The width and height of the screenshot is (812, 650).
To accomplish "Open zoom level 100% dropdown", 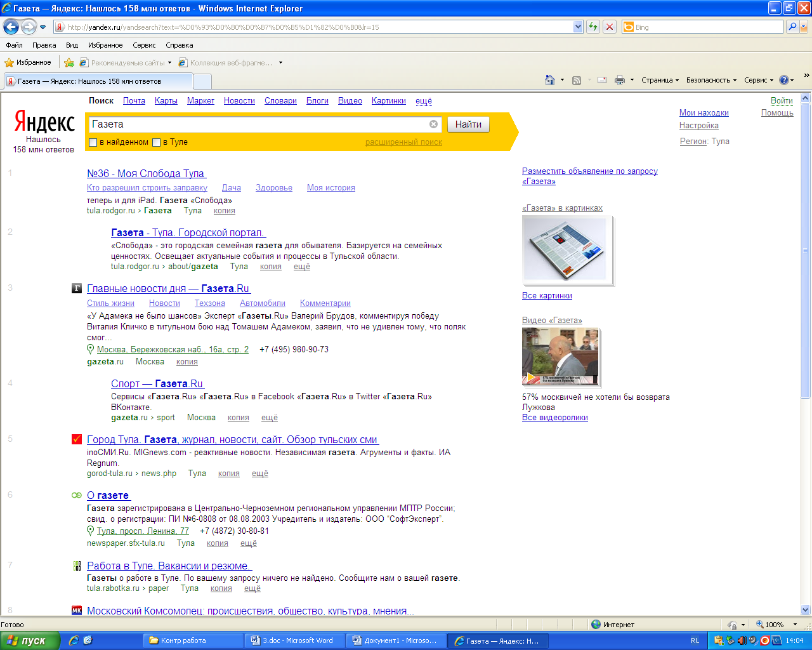I will [795, 625].
